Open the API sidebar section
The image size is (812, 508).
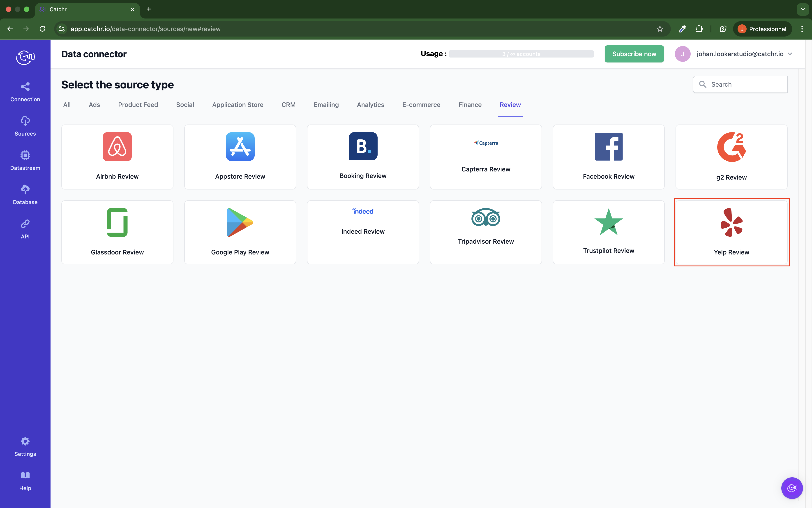coord(25,229)
